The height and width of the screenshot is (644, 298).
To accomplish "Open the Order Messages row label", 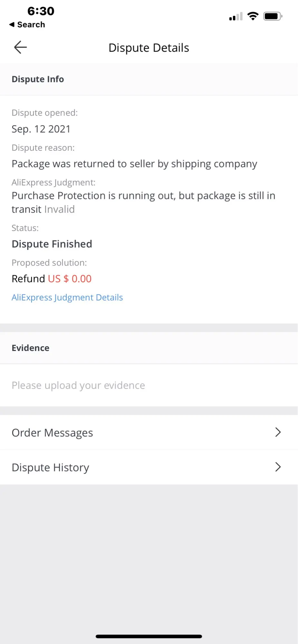I will point(53,433).
